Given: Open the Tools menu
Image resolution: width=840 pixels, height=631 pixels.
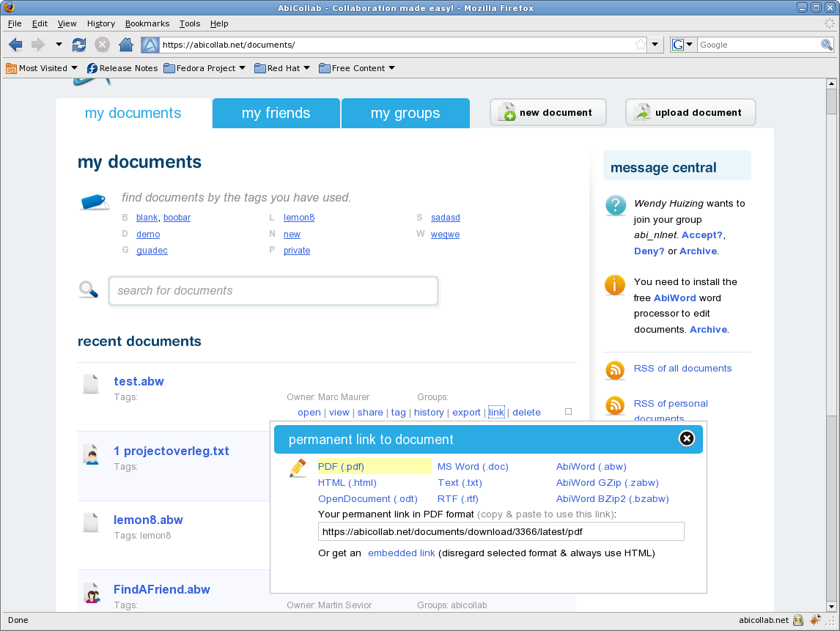Looking at the screenshot, I should pos(190,23).
